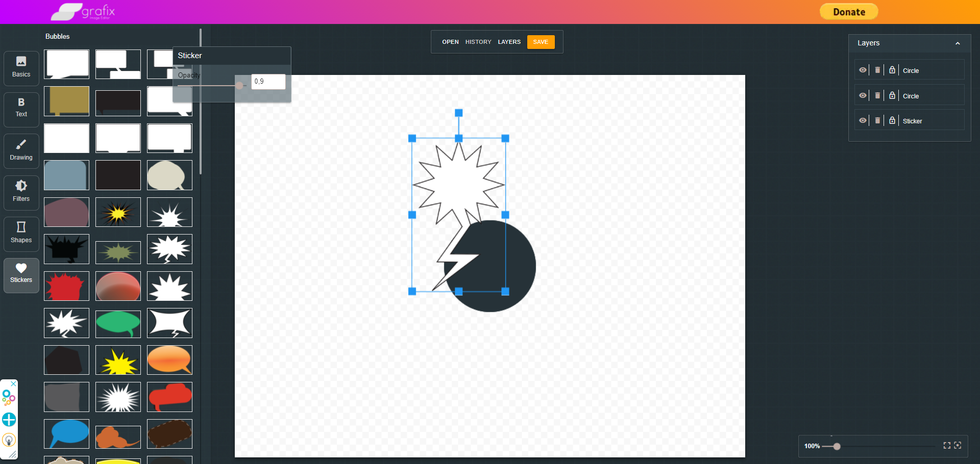The width and height of the screenshot is (980, 464).
Task: Delete the second Circle layer
Action: point(877,95)
